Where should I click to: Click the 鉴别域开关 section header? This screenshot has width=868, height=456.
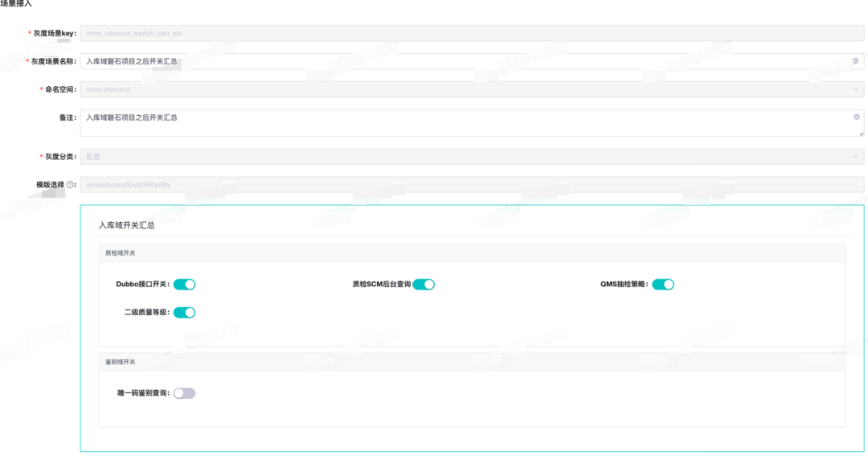coord(472,362)
